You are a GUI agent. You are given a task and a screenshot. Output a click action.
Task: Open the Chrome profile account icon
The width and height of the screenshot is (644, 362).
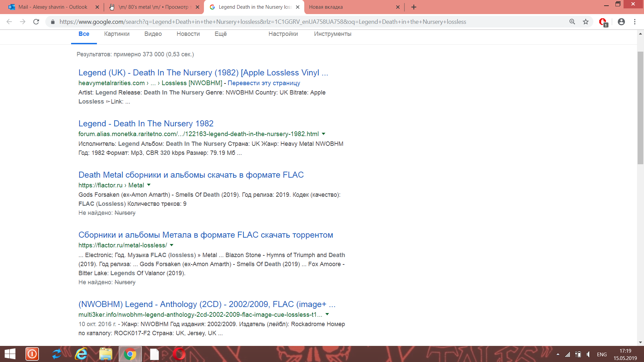tap(621, 22)
